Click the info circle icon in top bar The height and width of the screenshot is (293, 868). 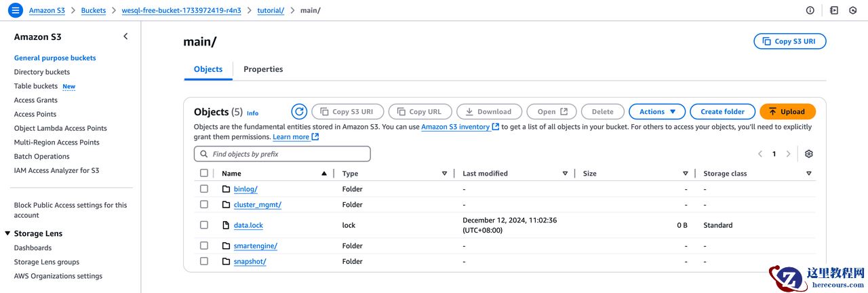[x=810, y=10]
